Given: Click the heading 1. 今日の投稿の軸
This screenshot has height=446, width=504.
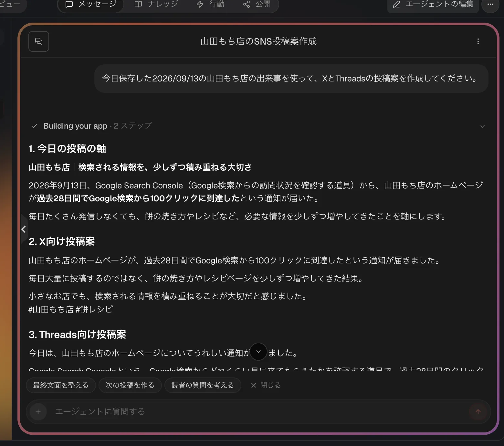Looking at the screenshot, I should click(67, 149).
